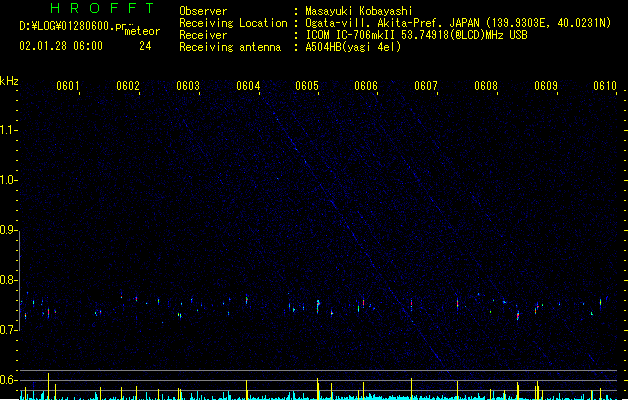The width and height of the screenshot is (629, 400).
Task: Click the 0603 time axis marker
Action: point(188,85)
